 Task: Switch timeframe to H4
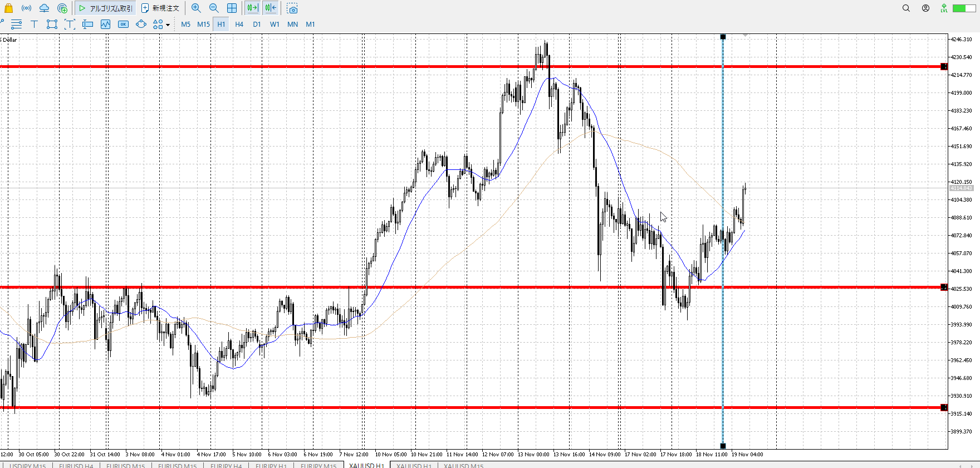(x=239, y=24)
